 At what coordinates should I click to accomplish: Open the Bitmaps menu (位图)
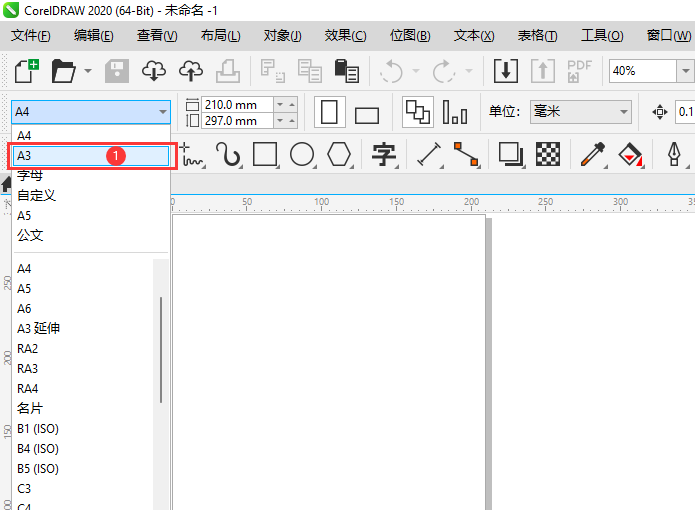pyautogui.click(x=410, y=35)
